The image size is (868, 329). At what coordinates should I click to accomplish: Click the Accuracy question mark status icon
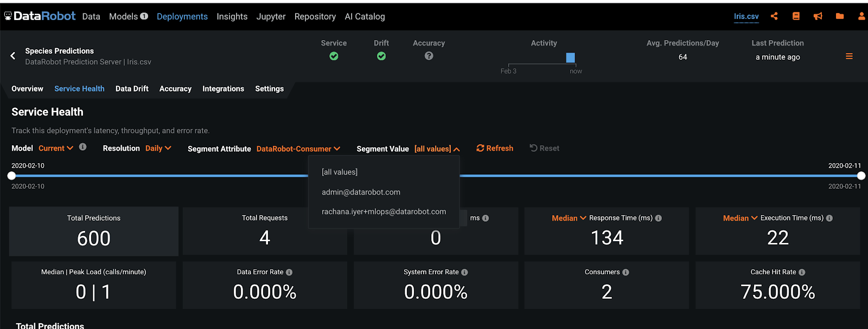click(x=429, y=56)
